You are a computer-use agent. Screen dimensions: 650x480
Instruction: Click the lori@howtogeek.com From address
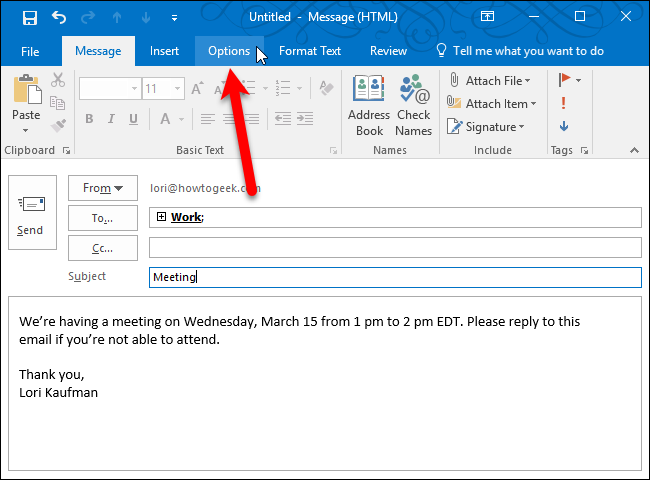206,188
